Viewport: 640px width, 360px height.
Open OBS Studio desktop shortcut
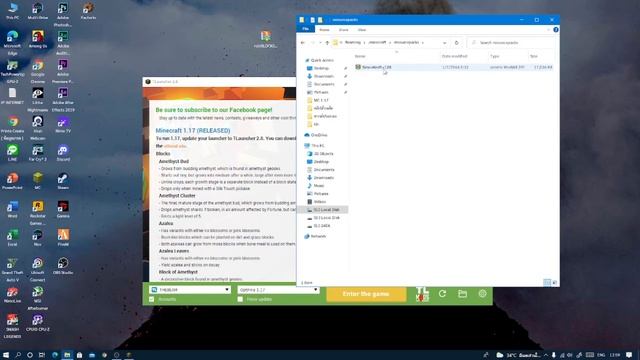coord(63,266)
